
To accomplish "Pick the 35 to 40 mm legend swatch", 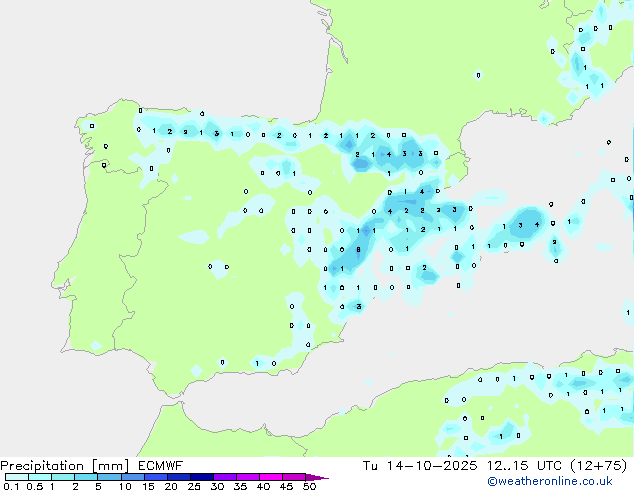I will [247, 477].
